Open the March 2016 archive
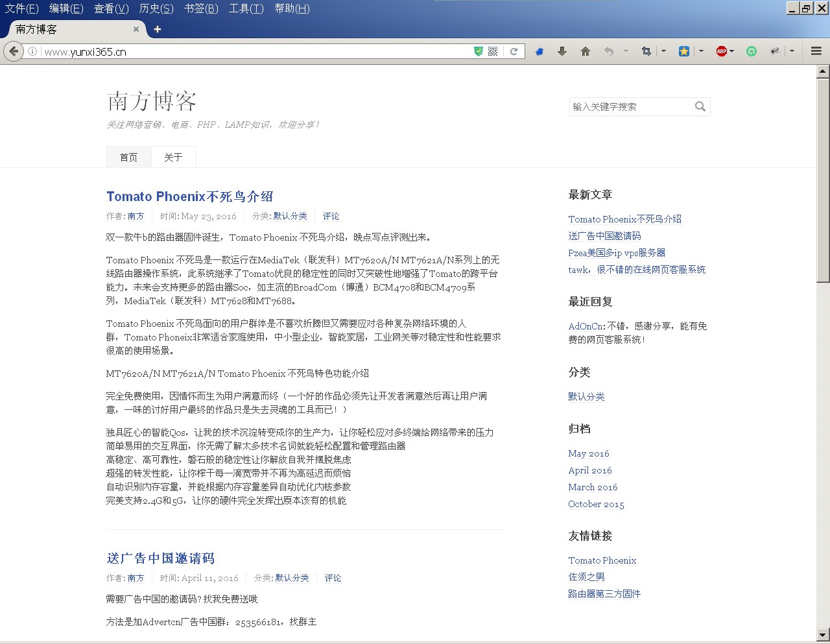830x644 pixels. (x=593, y=487)
